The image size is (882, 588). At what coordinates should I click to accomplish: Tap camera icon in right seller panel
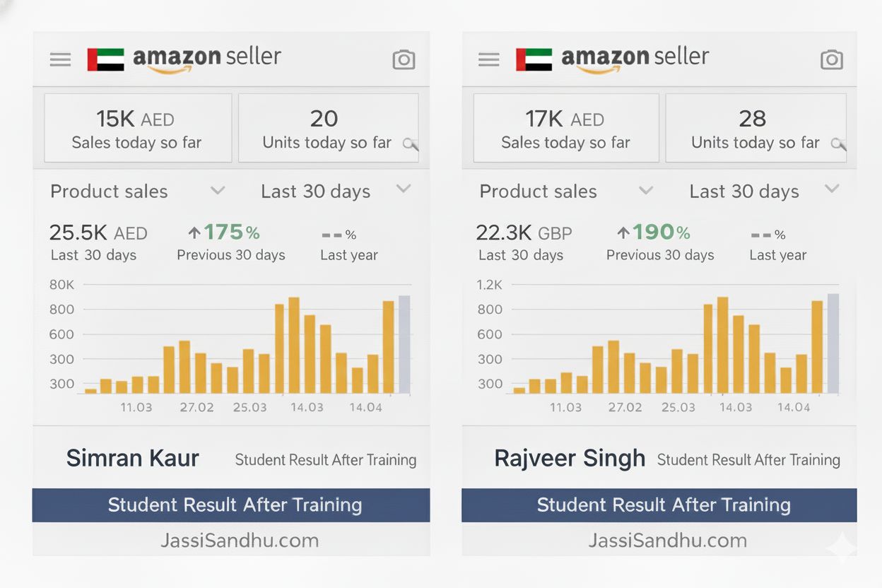coord(832,59)
